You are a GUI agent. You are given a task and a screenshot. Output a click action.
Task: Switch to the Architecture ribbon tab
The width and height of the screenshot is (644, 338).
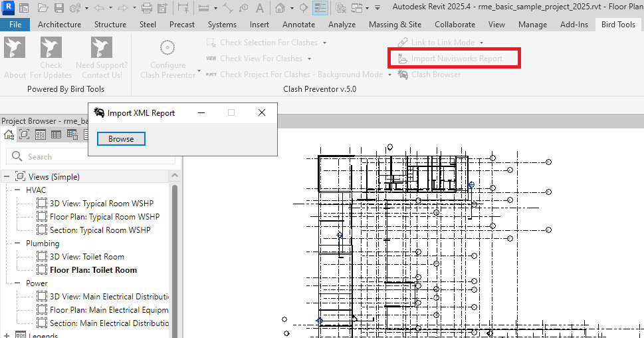tap(60, 24)
